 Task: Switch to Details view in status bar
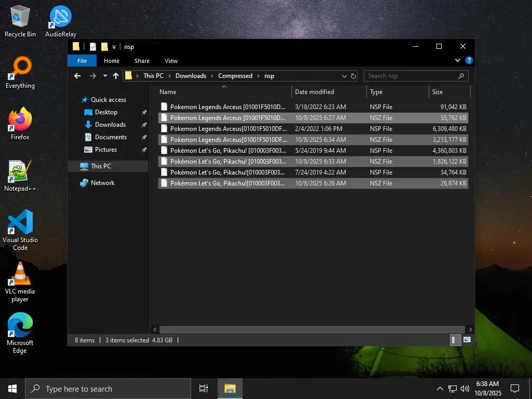coord(455,340)
